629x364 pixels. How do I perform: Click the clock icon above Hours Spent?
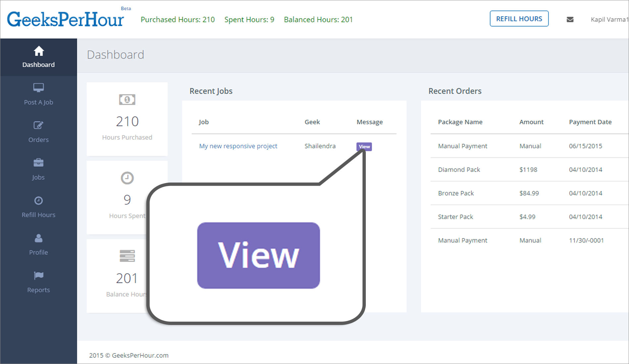click(x=127, y=178)
